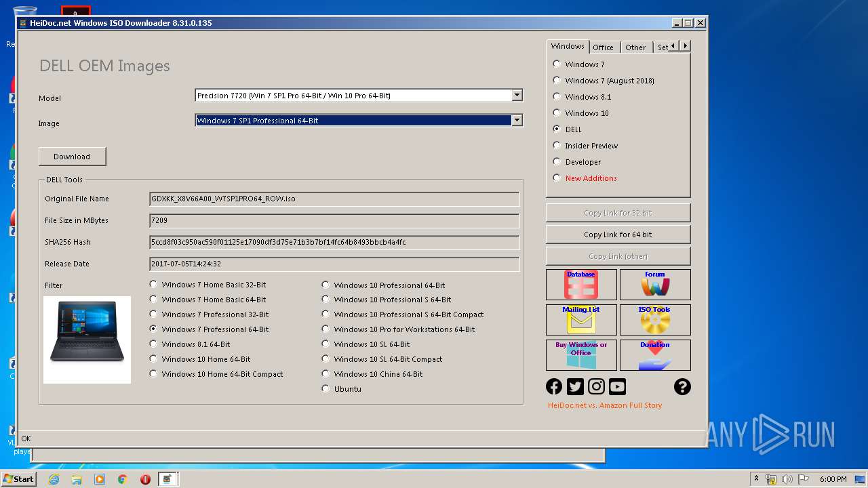The height and width of the screenshot is (488, 868).
Task: Click the red Opera taskbar icon
Action: click(x=145, y=479)
